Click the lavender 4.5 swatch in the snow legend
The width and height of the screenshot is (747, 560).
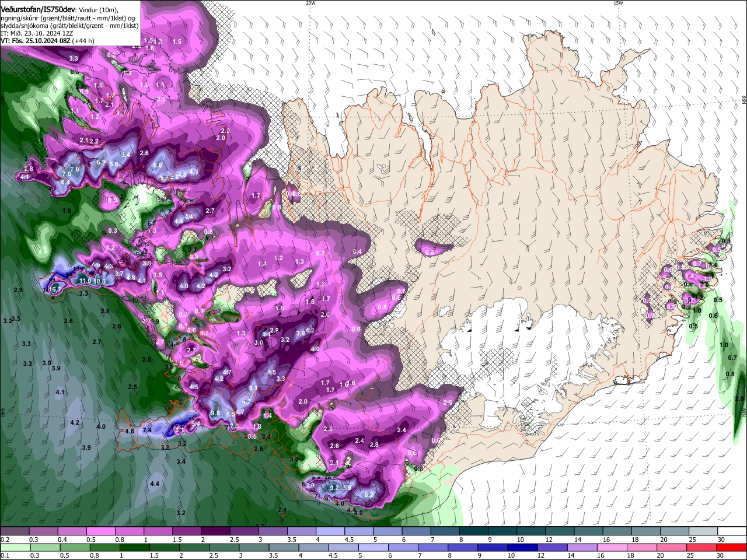click(359, 531)
